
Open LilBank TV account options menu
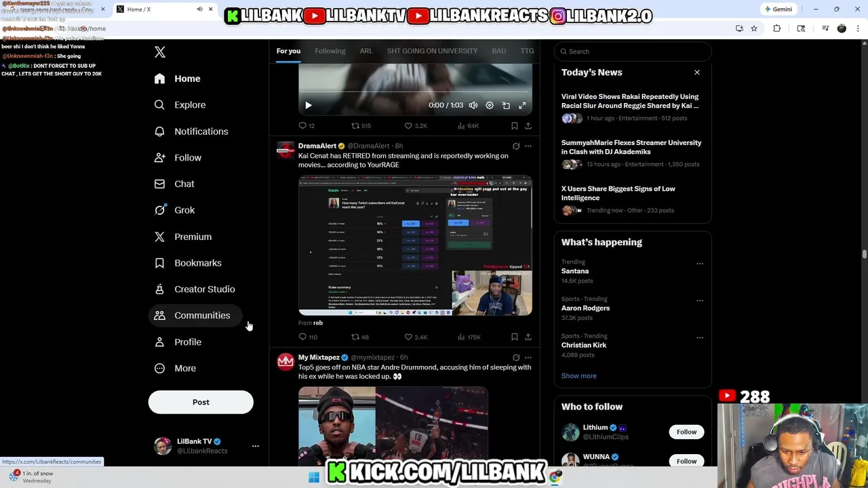pos(255,446)
